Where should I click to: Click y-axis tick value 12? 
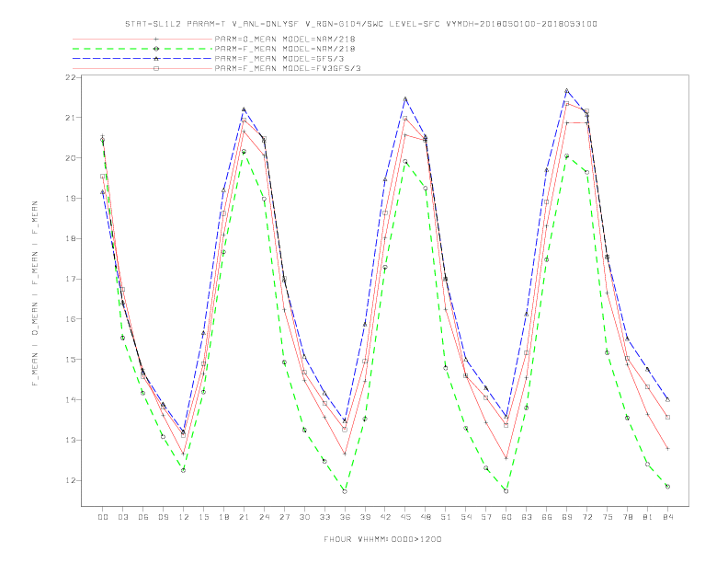[x=70, y=481]
